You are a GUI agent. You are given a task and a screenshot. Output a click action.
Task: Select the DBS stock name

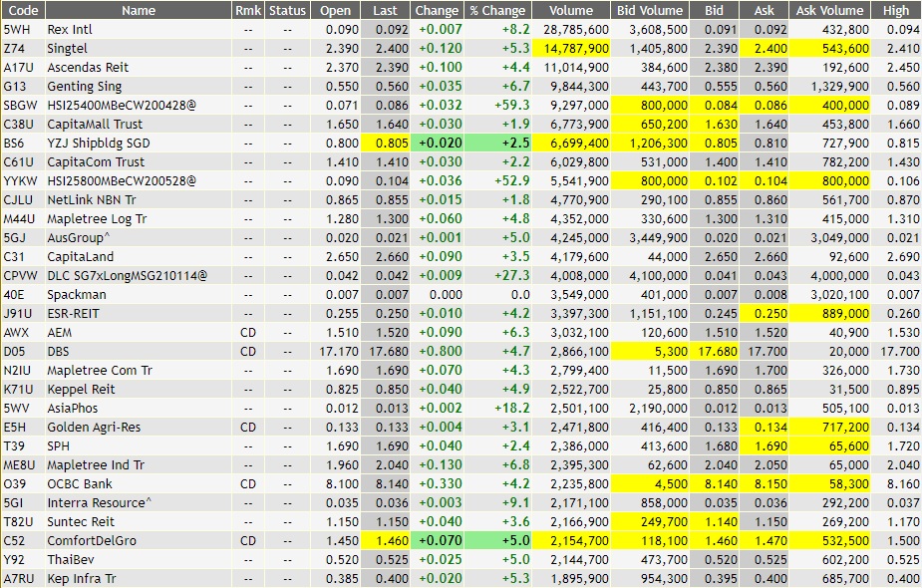(58, 351)
